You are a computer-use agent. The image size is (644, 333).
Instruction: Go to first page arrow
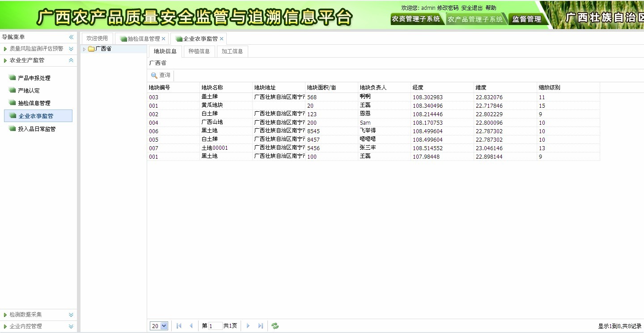[x=179, y=326]
